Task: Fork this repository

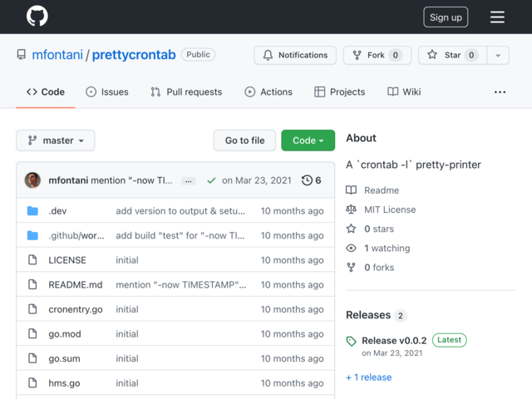Action: coord(377,55)
